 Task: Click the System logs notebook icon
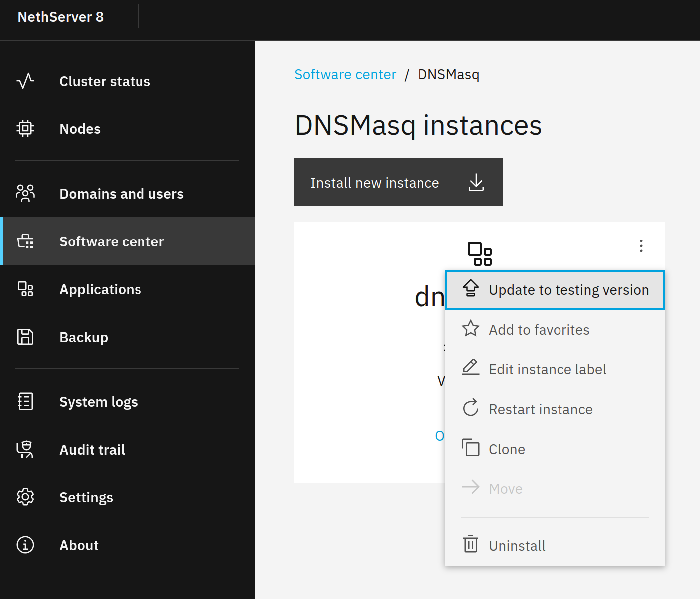(25, 401)
